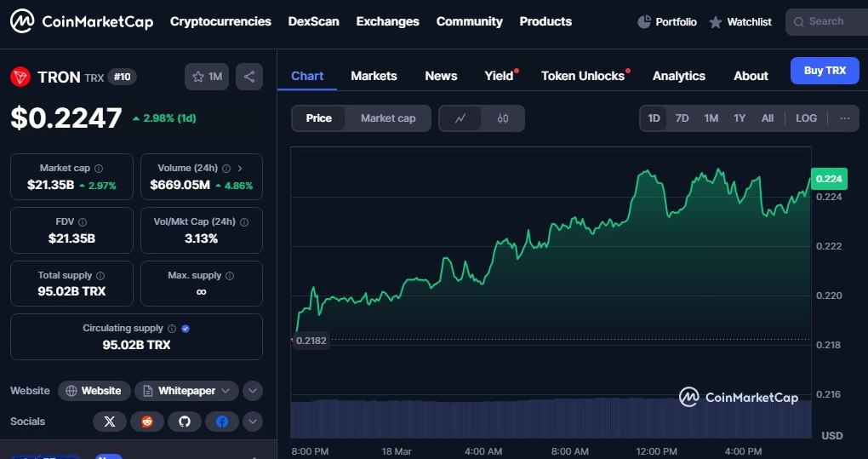Select the 1M time range
The height and width of the screenshot is (459, 868).
pyautogui.click(x=711, y=118)
